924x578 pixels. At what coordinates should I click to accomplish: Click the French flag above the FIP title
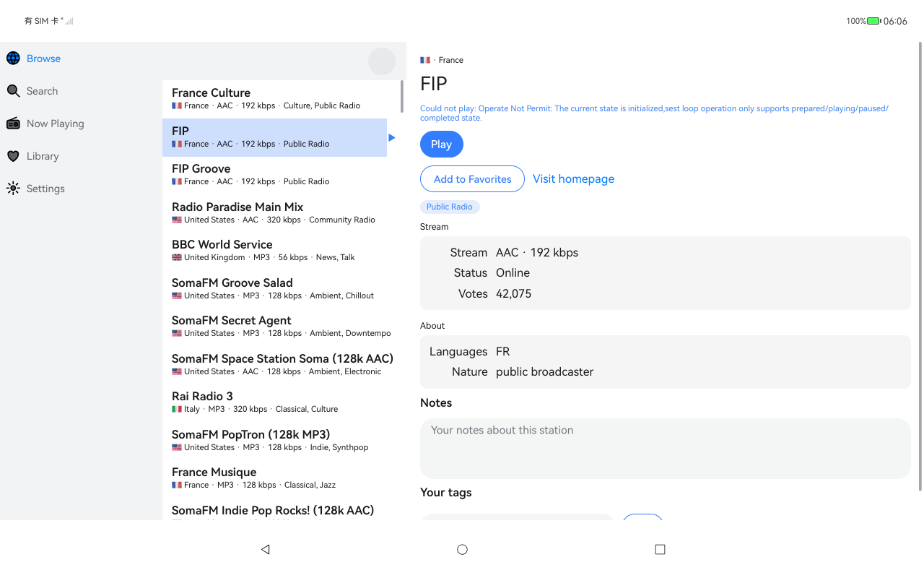425,60
